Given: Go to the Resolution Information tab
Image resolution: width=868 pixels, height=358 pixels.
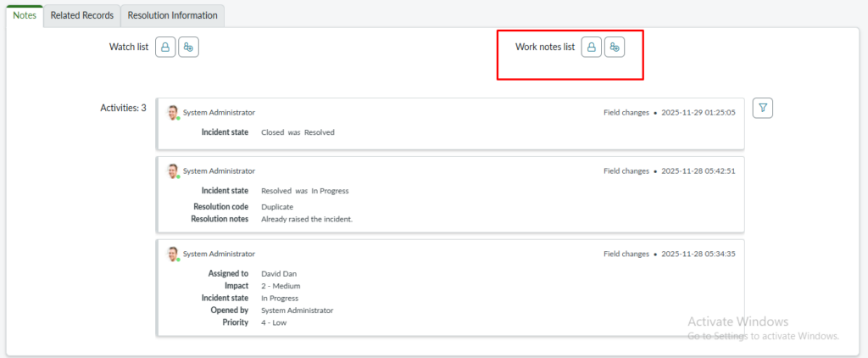Looking at the screenshot, I should point(173,15).
